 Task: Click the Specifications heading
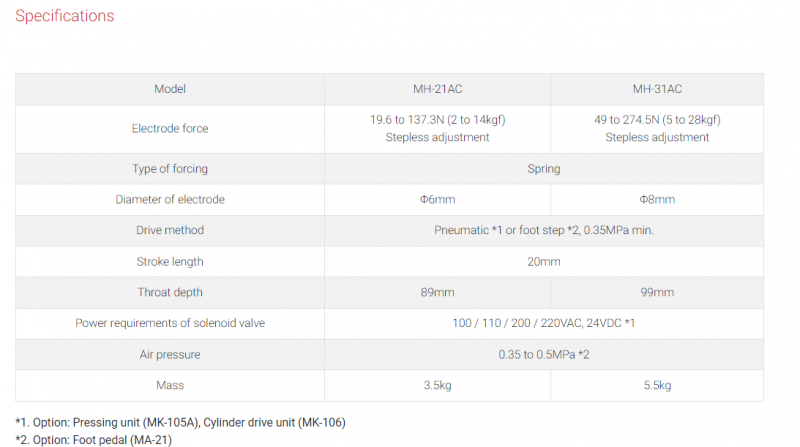[x=65, y=16]
